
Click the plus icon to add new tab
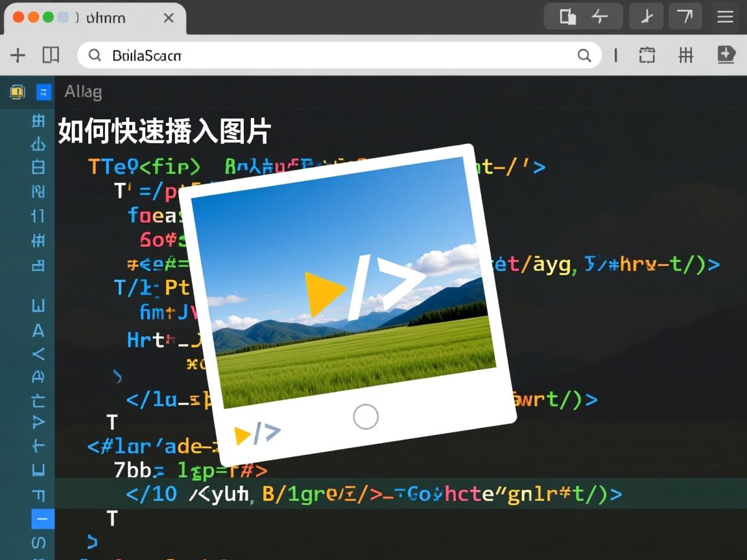point(18,55)
